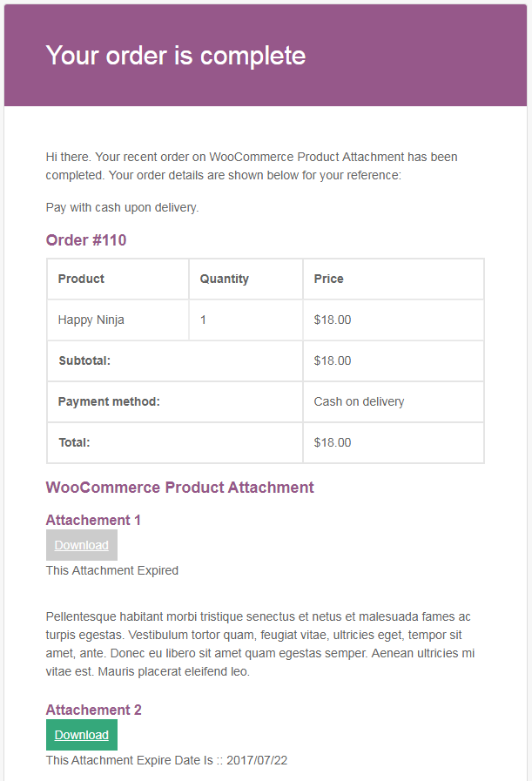
Task: Click the expire date 2017/07/22 text
Action: 257,760
